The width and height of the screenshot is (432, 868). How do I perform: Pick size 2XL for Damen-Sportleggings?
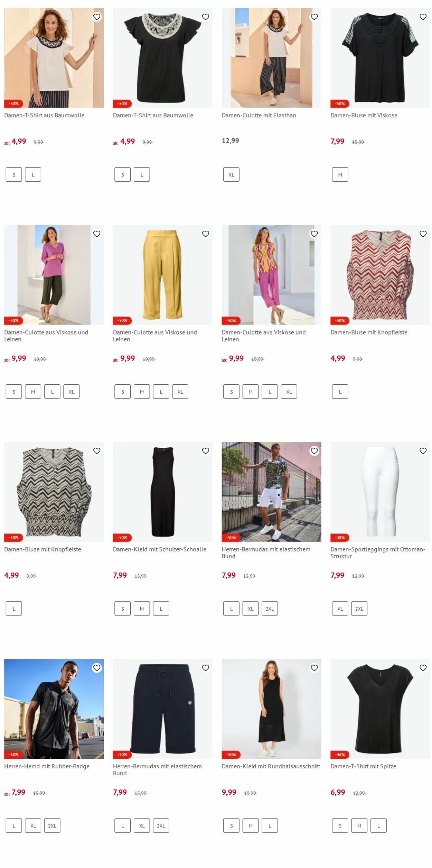(359, 609)
